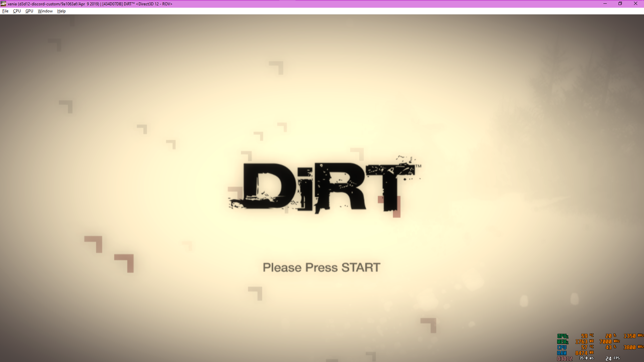Restore down the xenia window
The height and width of the screenshot is (362, 644).
[620, 4]
